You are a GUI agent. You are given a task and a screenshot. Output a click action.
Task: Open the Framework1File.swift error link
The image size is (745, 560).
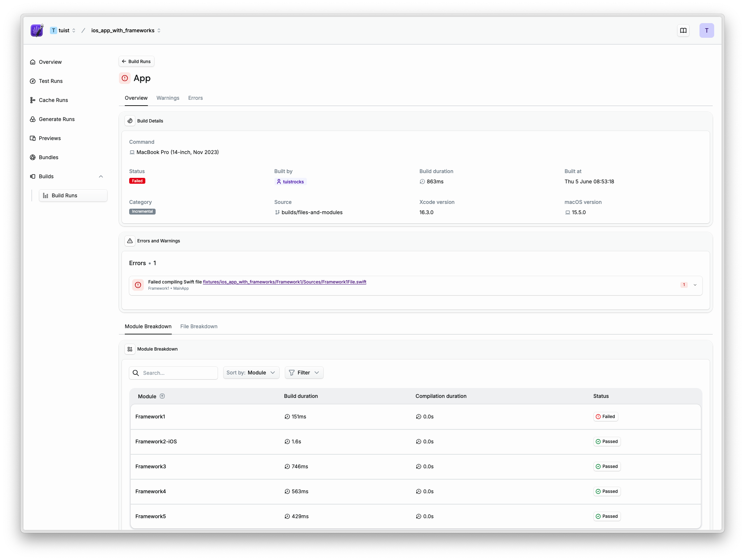(284, 282)
